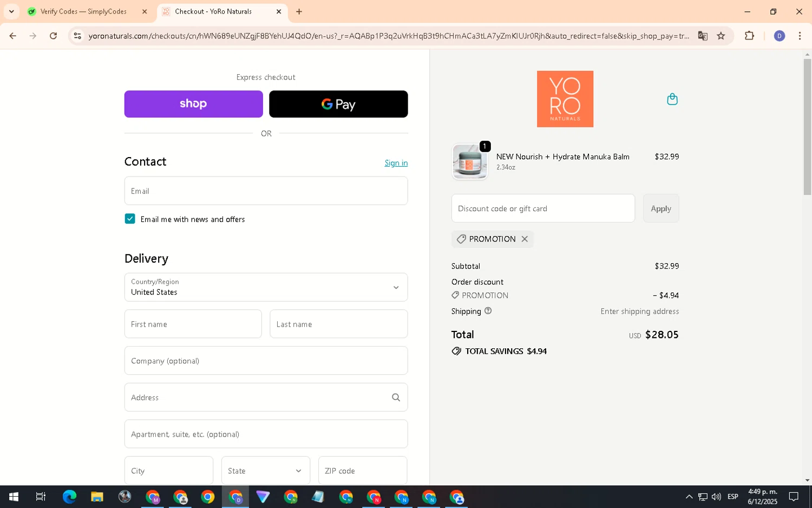Click the Apply discount button

[x=661, y=209]
